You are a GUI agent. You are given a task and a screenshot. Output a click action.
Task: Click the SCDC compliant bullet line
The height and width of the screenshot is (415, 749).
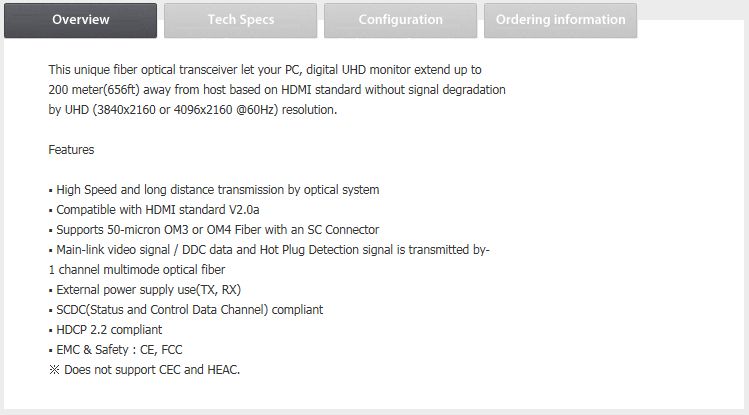[186, 310]
